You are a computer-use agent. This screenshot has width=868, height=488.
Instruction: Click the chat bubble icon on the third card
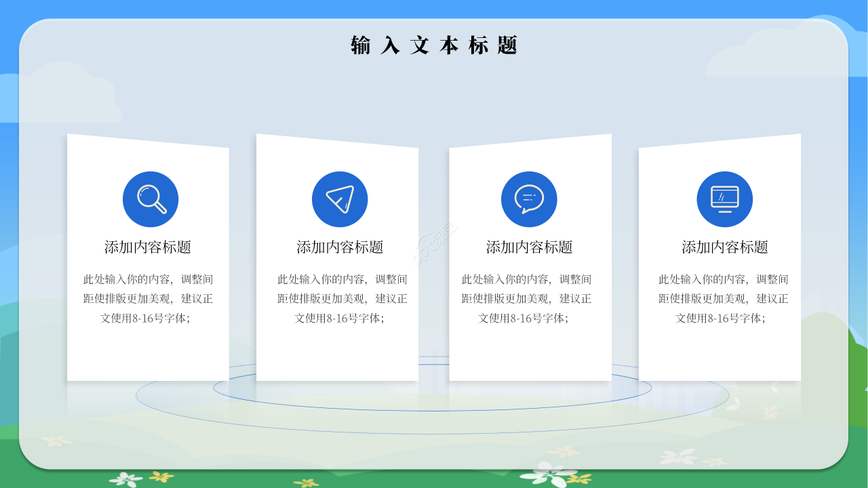coord(530,199)
